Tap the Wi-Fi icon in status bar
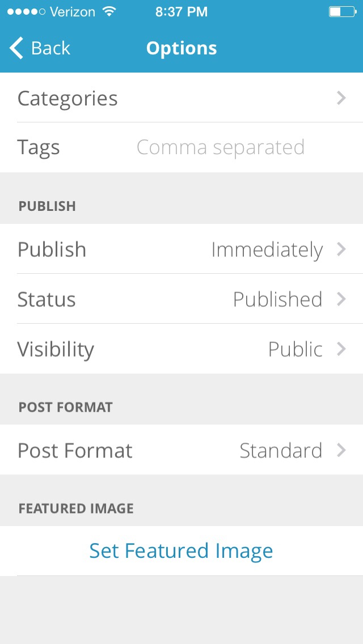The width and height of the screenshot is (363, 644). point(108,12)
